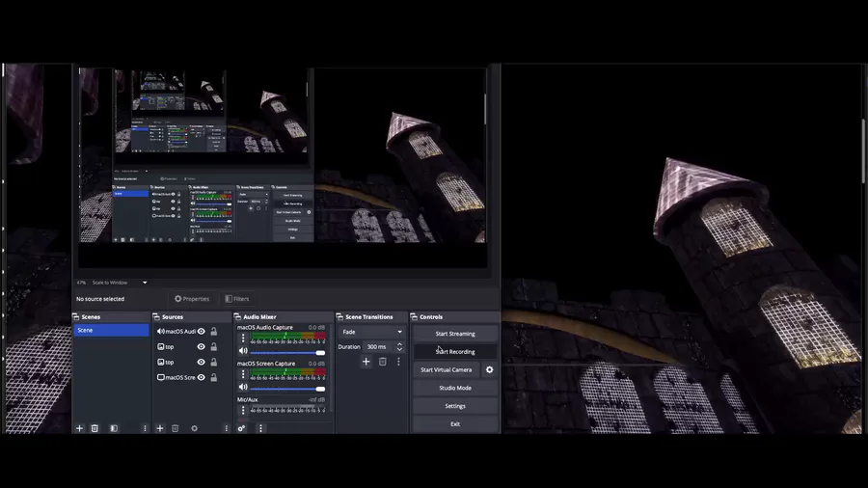Click the Mic/Aux '-inf dB' value

(x=316, y=399)
